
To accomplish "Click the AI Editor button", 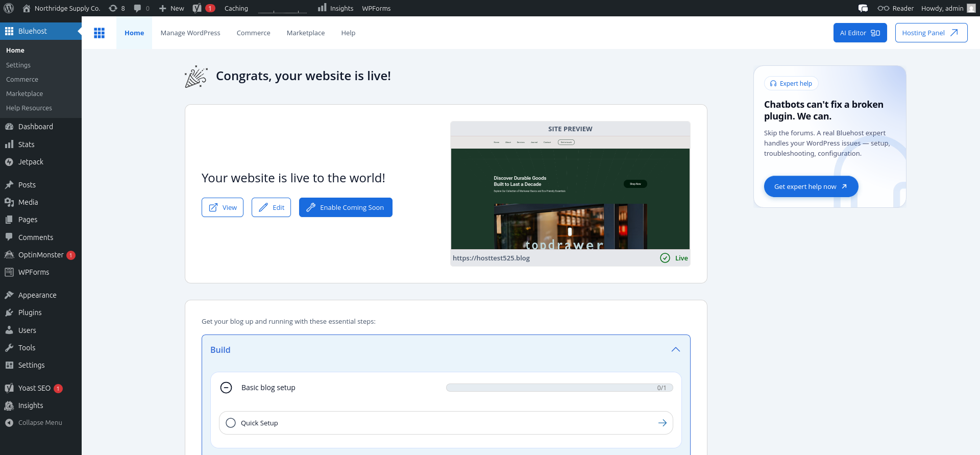I will pos(860,33).
